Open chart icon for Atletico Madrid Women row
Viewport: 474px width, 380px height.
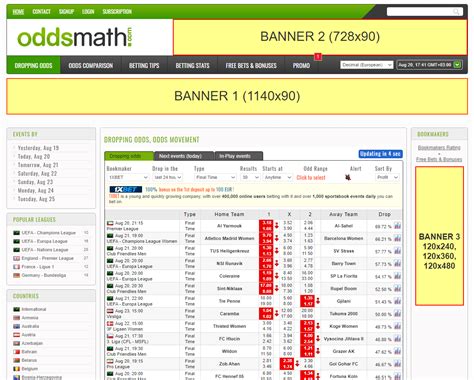(397, 238)
